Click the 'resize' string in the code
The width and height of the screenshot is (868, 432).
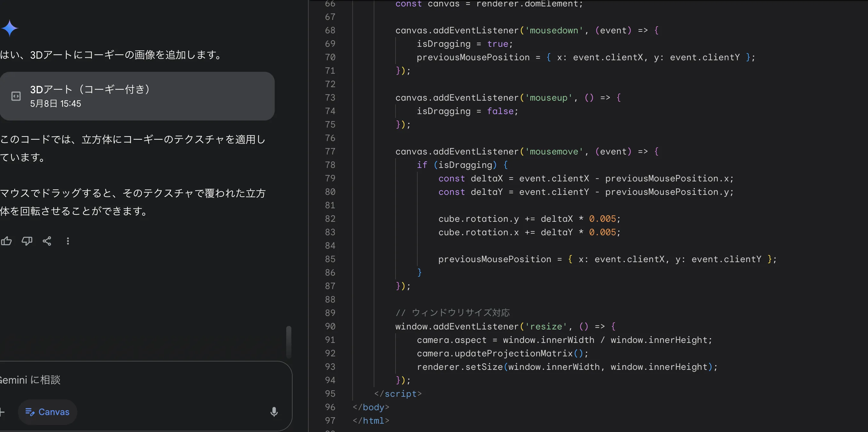point(546,326)
